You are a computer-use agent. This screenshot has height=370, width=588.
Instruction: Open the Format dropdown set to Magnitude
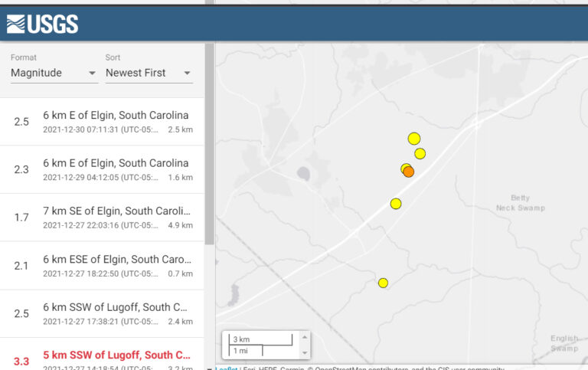tap(54, 73)
